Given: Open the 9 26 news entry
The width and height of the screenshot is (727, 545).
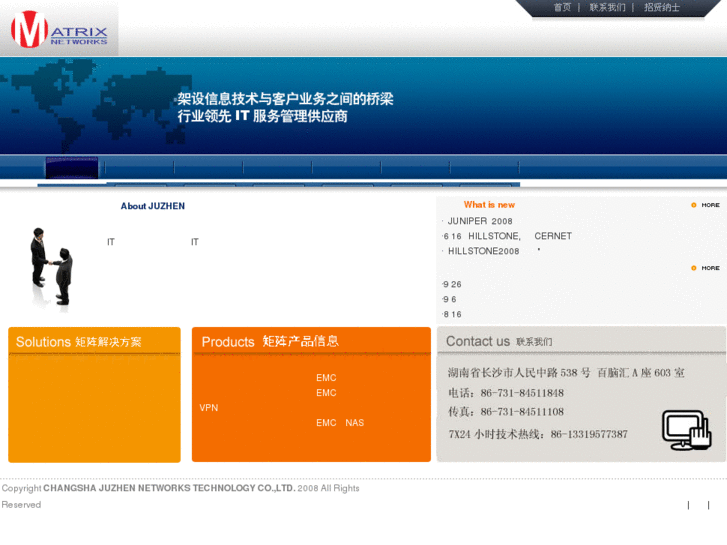Looking at the screenshot, I should click(x=452, y=284).
